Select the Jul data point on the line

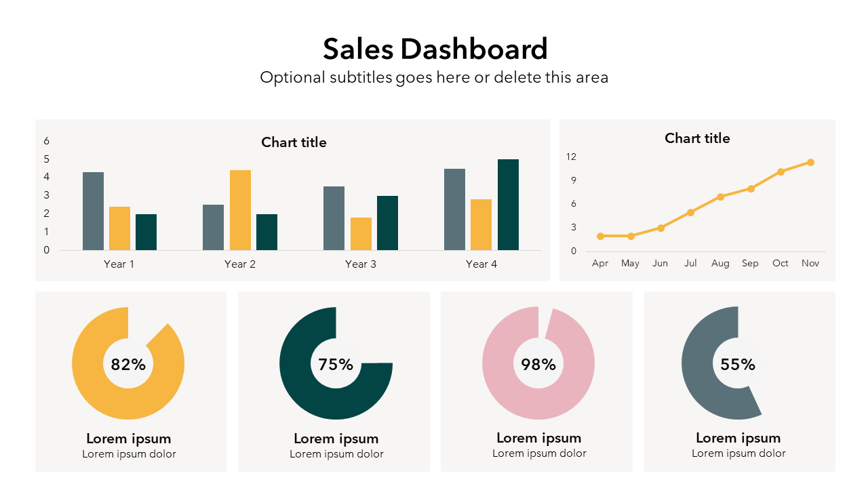pyautogui.click(x=690, y=213)
